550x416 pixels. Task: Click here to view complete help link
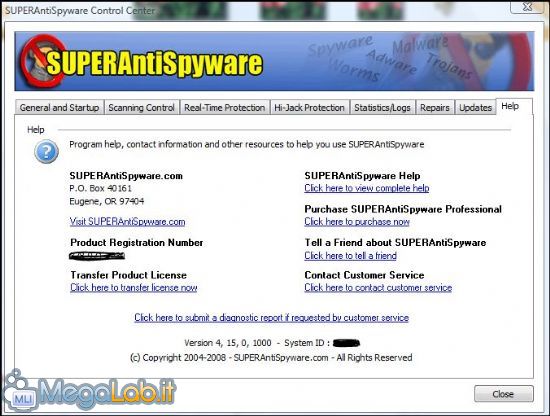[367, 188]
